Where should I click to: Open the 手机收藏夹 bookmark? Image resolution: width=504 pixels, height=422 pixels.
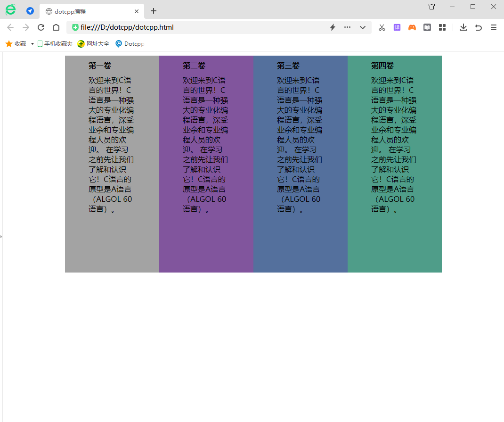[x=55, y=44]
